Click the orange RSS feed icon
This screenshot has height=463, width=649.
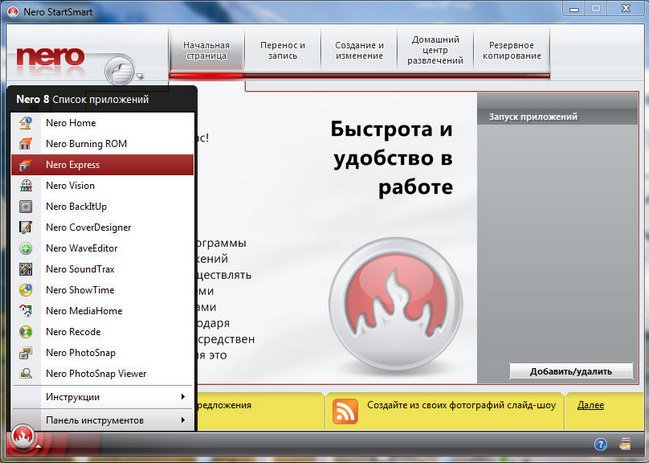345,411
